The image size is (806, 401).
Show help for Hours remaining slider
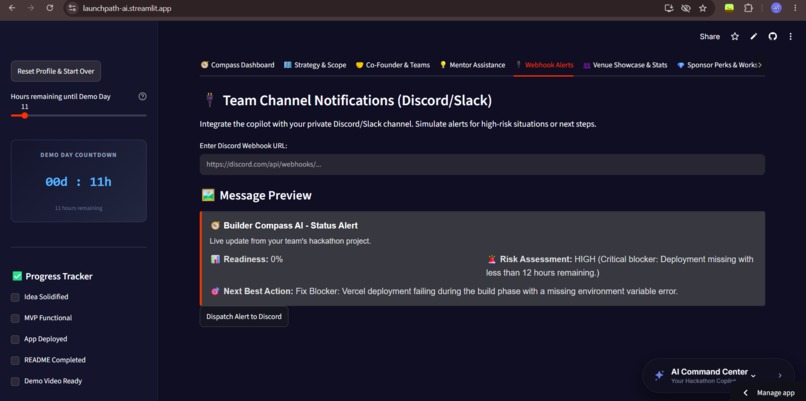142,96
